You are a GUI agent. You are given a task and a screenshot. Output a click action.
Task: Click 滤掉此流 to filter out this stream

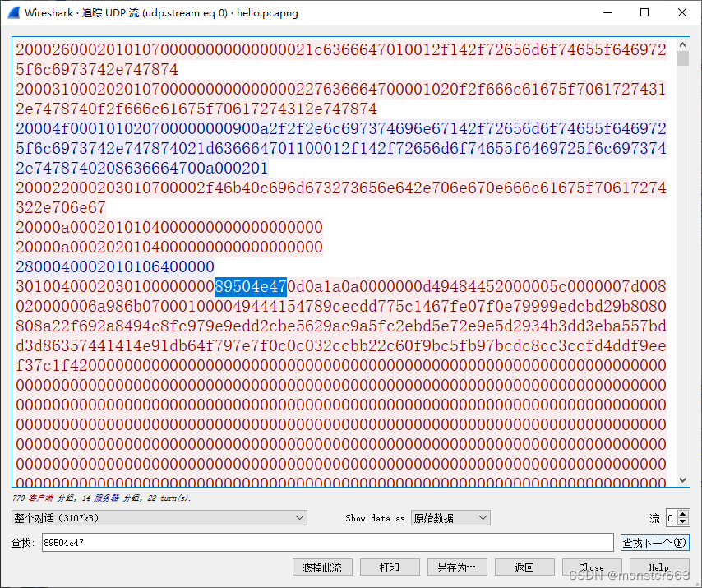click(323, 567)
